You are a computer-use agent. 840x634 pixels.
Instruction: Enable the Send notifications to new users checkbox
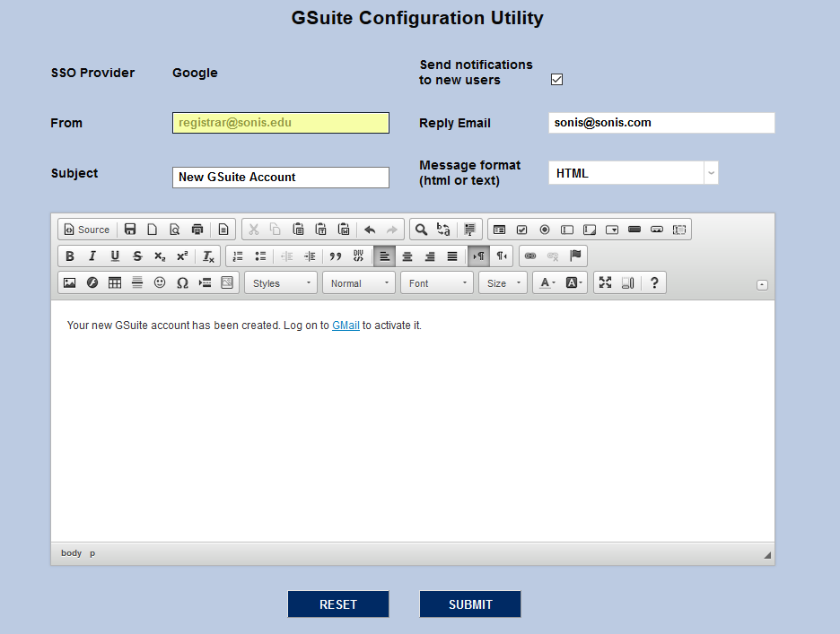click(x=556, y=79)
